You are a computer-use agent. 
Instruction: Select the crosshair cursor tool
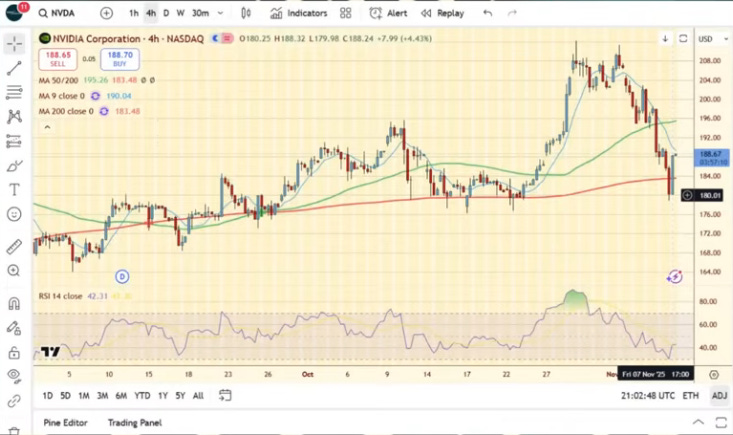point(14,43)
